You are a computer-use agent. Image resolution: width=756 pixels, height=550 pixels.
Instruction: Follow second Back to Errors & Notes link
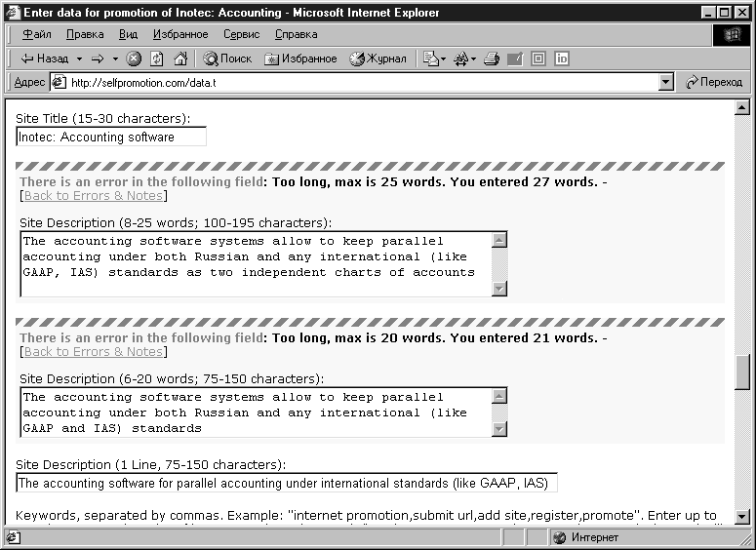coord(94,352)
